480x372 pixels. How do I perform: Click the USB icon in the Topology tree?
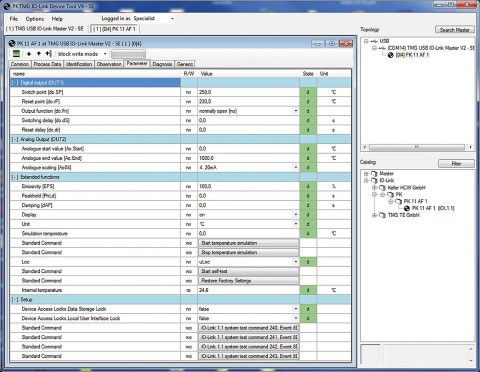click(x=374, y=41)
